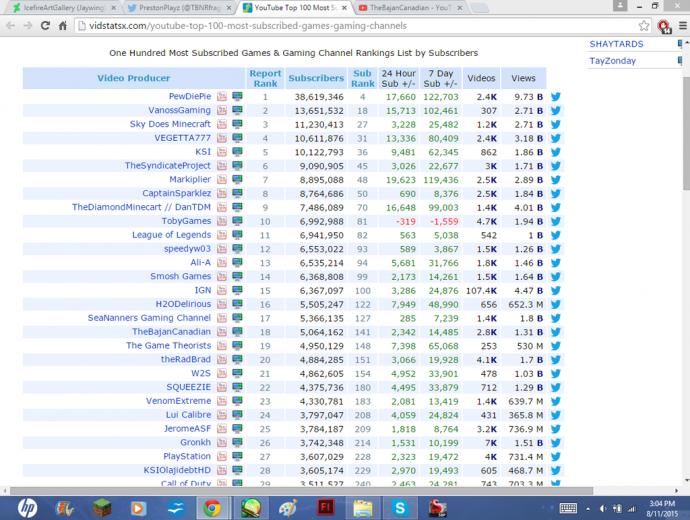The image size is (690, 520).
Task: Open the SHAYTARDS sidebar link
Action: point(616,44)
